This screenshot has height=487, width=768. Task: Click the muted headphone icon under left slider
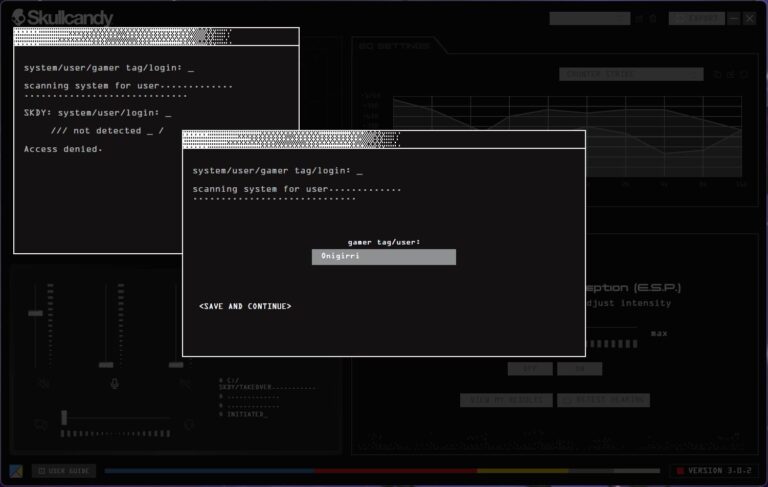(42, 383)
